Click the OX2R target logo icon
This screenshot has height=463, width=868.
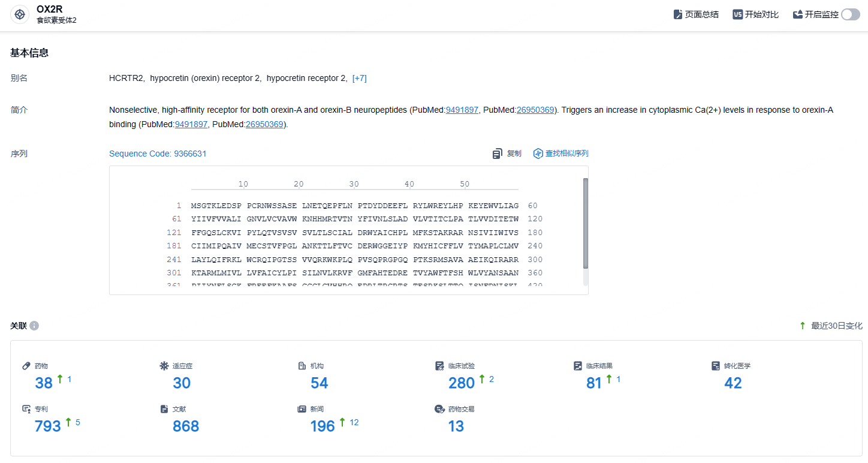click(x=20, y=14)
